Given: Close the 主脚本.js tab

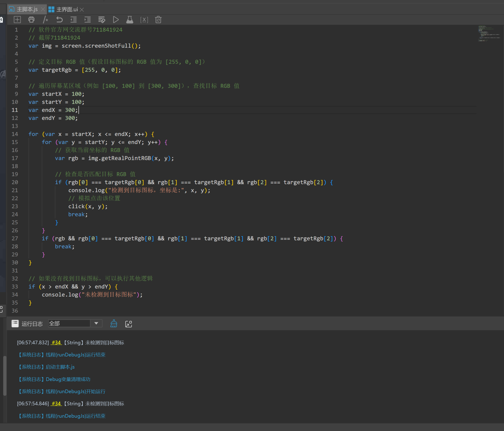Looking at the screenshot, I should (x=43, y=9).
